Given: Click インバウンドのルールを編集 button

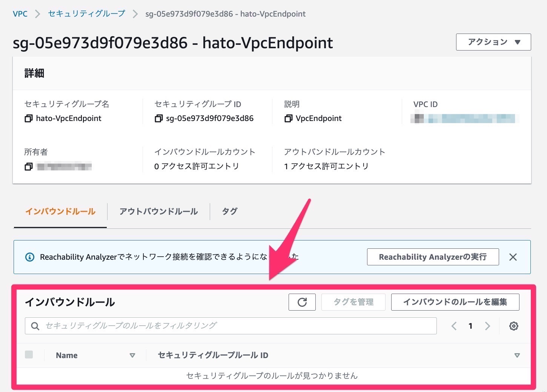Looking at the screenshot, I should click(x=455, y=302).
